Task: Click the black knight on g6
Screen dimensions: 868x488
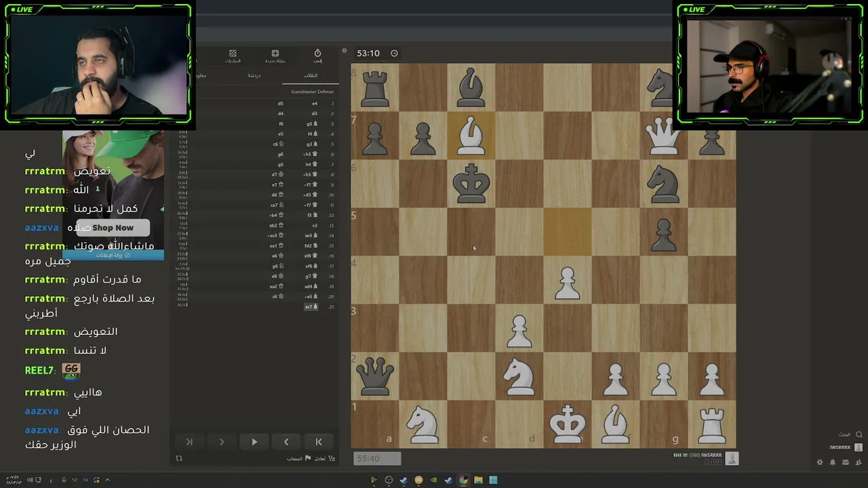Action: (664, 184)
